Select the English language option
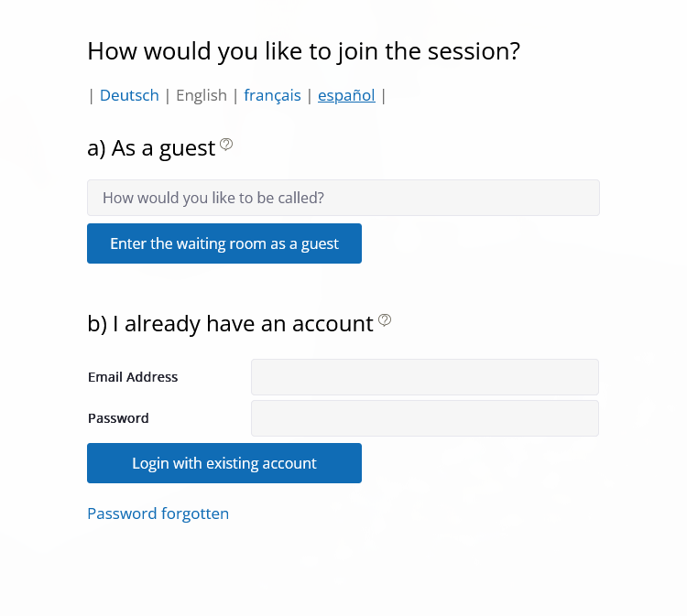 [202, 95]
